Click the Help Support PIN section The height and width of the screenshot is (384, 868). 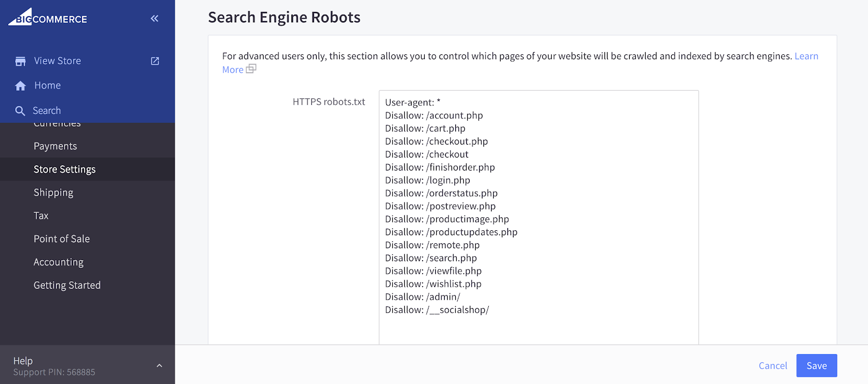pos(54,366)
